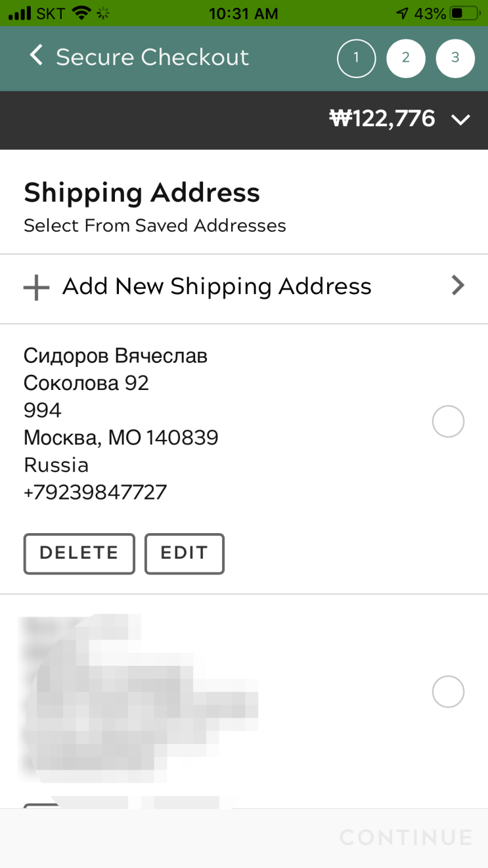Tap the CONTINUE button
Image resolution: width=488 pixels, height=868 pixels.
pyautogui.click(x=406, y=837)
